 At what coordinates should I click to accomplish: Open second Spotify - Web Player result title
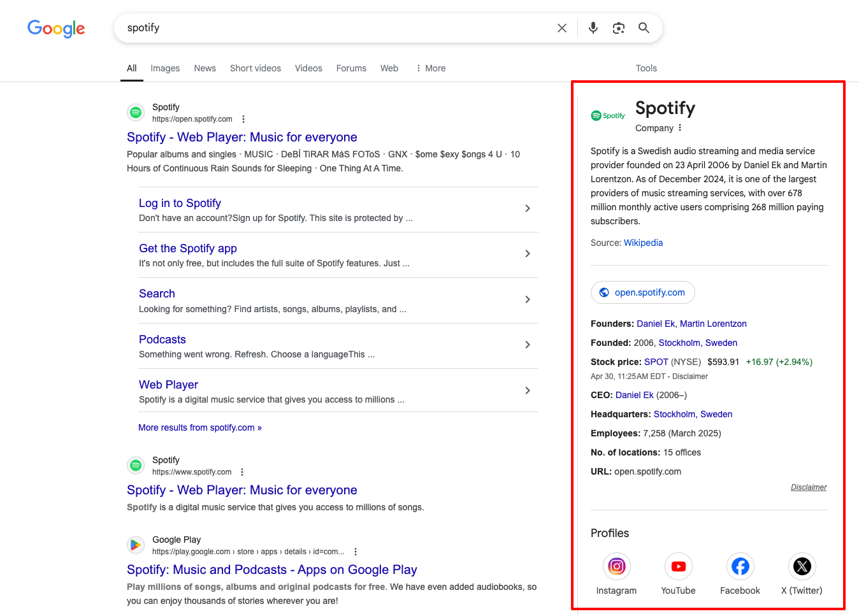click(x=242, y=490)
